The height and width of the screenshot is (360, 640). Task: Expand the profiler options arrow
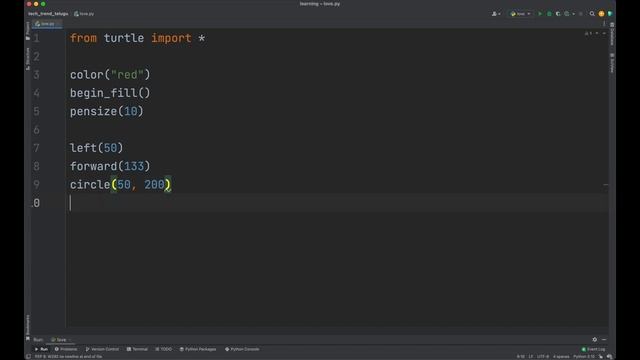tap(573, 14)
